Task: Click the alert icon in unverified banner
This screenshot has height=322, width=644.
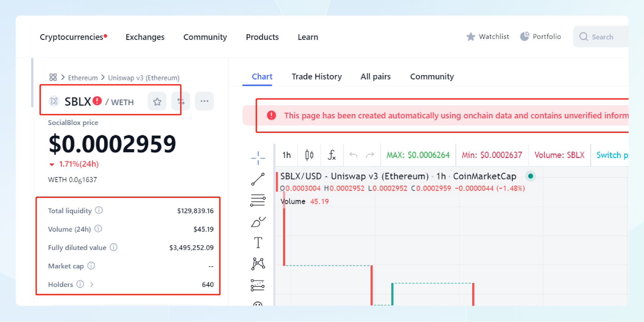Action: point(272,115)
